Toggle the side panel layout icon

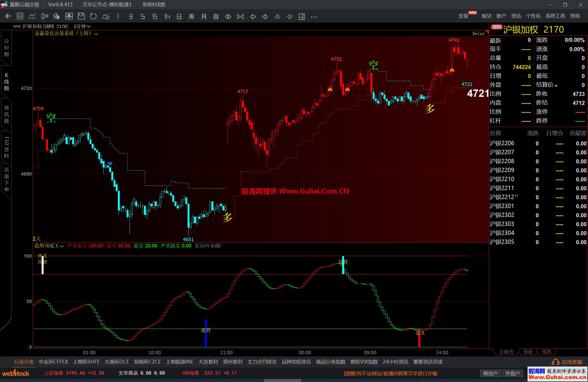tap(302, 17)
